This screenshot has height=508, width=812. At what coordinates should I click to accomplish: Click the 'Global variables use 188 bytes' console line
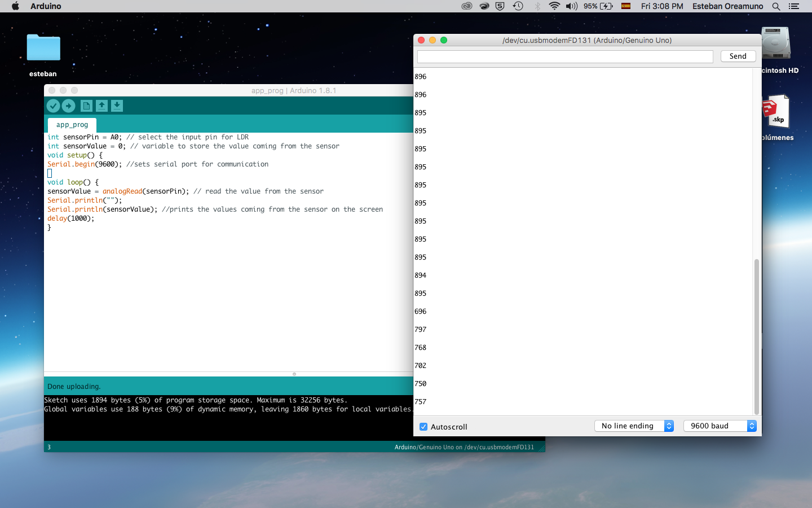click(228, 409)
